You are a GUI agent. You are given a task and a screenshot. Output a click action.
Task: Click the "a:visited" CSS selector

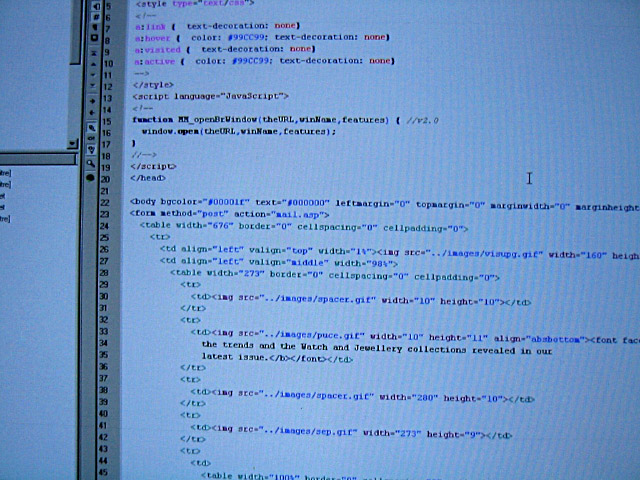pyautogui.click(x=158, y=49)
